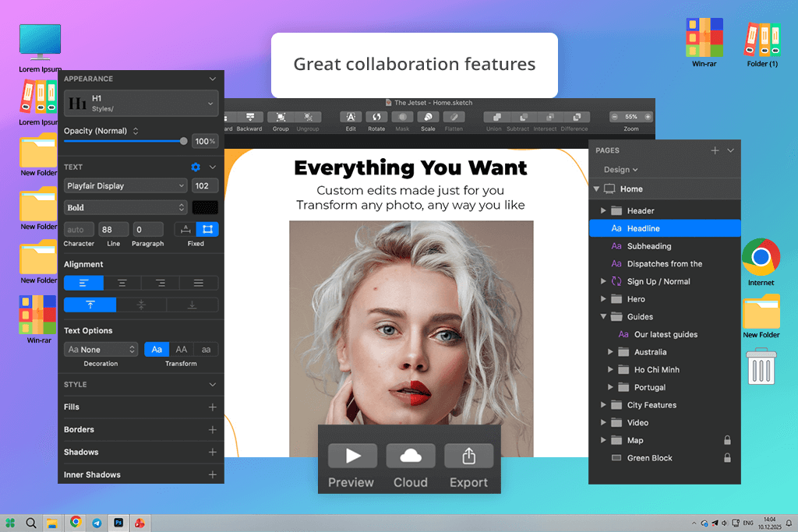Zoom out with the minus button
The width and height of the screenshot is (798, 532).
[x=615, y=117]
